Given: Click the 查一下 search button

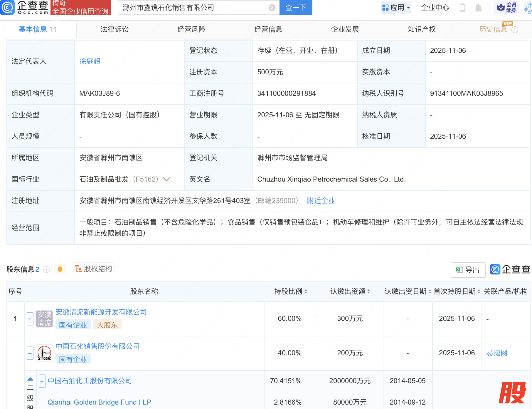Looking at the screenshot, I should coord(296,8).
